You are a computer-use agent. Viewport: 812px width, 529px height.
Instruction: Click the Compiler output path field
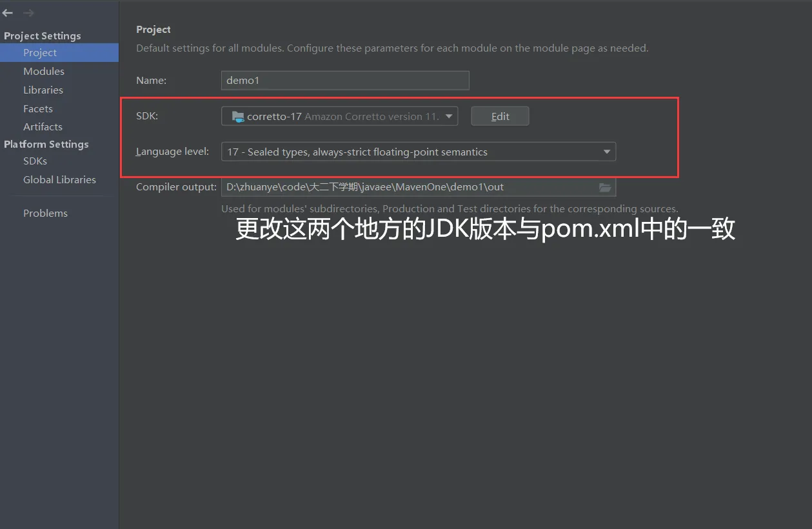[419, 187]
